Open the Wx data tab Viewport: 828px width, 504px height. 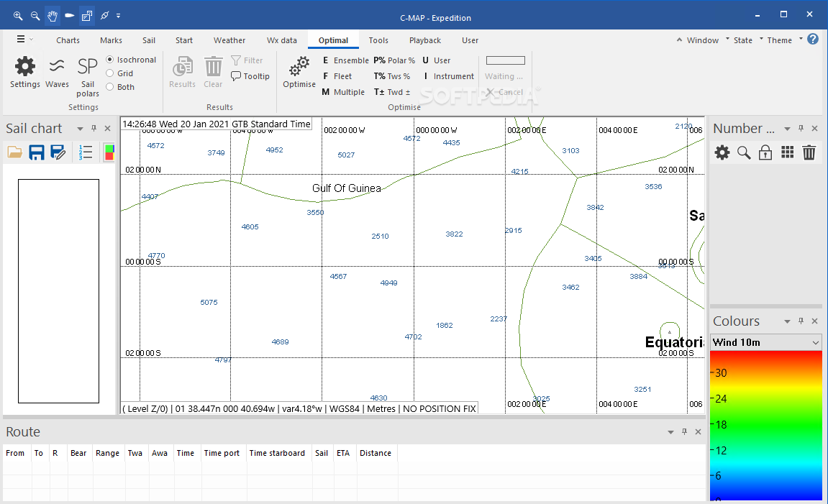pyautogui.click(x=281, y=40)
